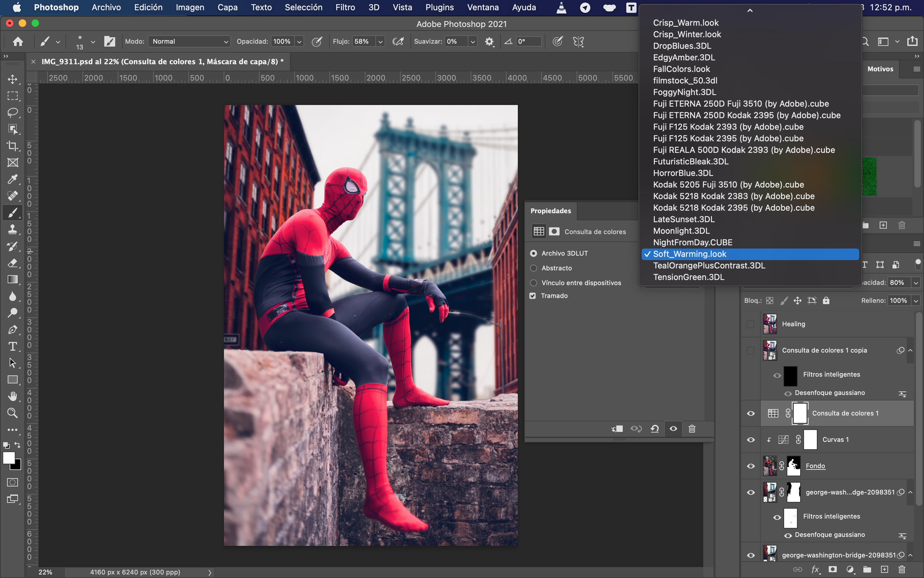The height and width of the screenshot is (578, 924).
Task: Select Vínculo entre dispositivos radio button
Action: 534,283
